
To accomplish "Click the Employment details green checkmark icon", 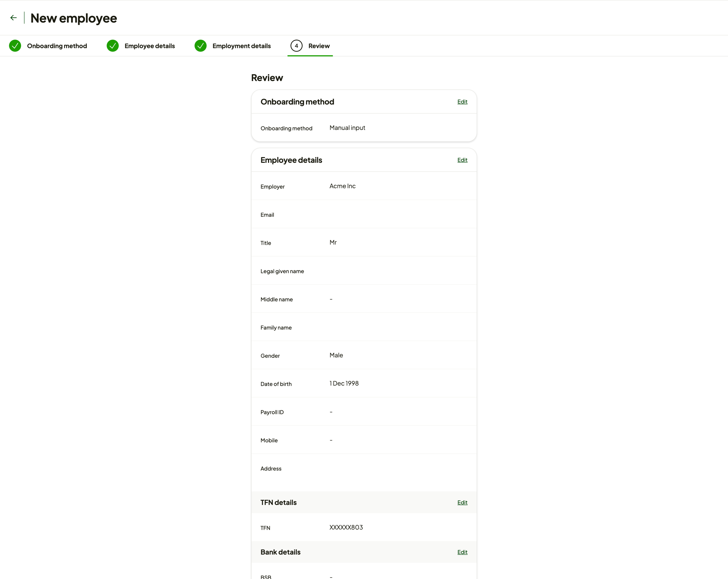I will (x=200, y=46).
